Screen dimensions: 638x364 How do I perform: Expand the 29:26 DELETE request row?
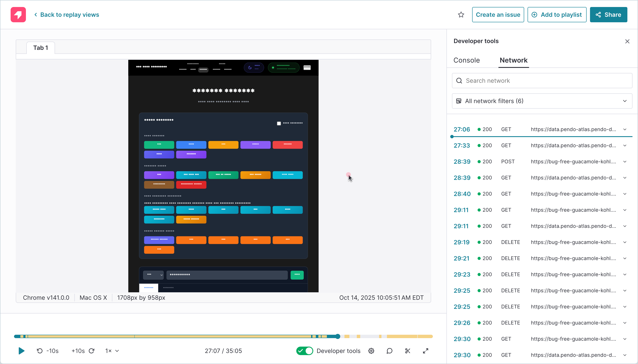point(625,323)
